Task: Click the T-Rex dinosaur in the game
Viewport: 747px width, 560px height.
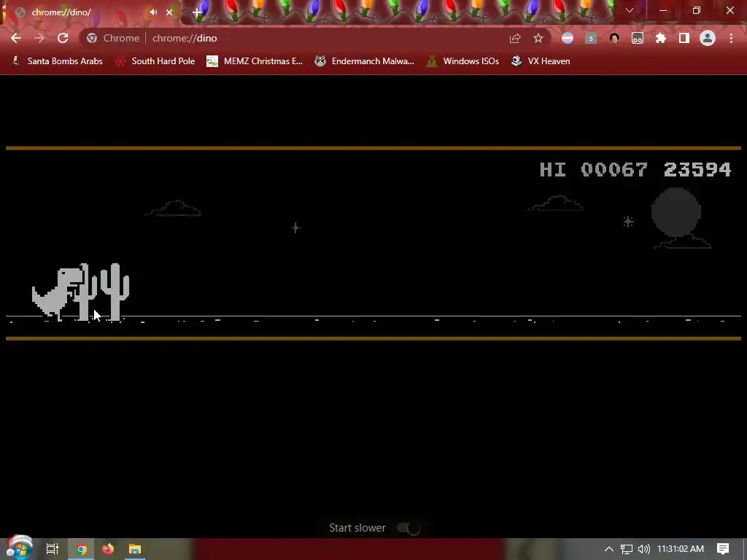Action: [x=57, y=293]
